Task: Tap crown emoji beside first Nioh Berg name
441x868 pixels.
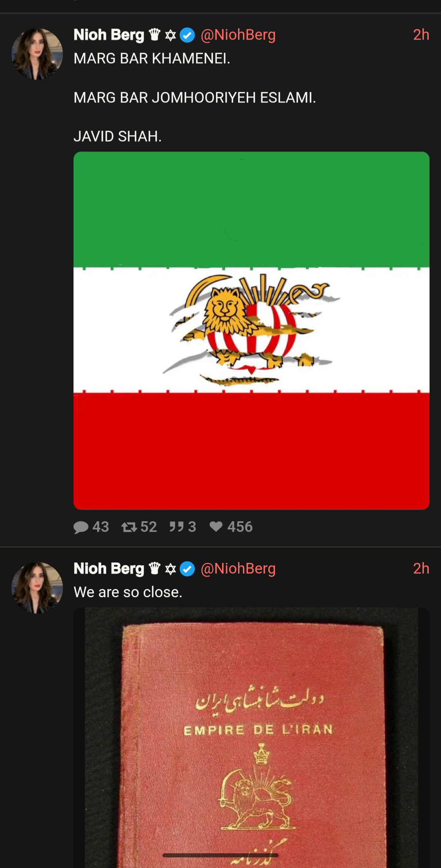Action: coord(155,35)
